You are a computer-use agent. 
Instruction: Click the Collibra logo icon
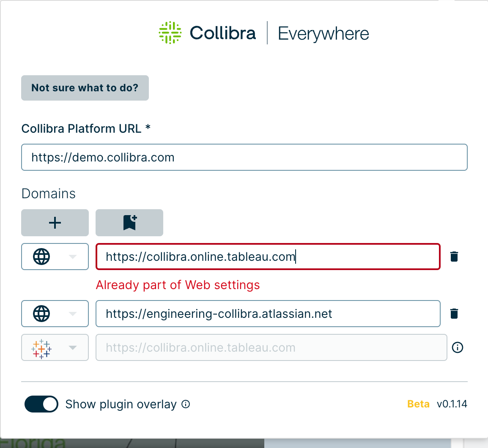click(x=170, y=32)
